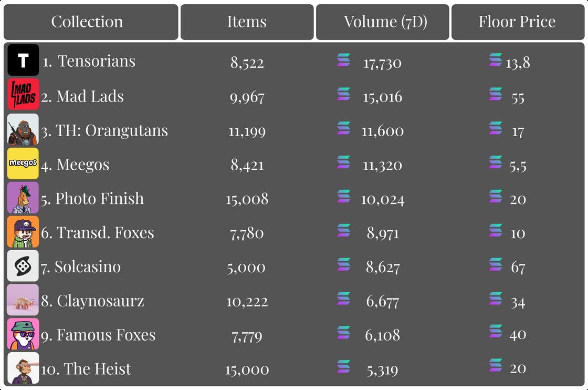Screen dimensions: 588x390
Task: Select the Mad Lads red logo
Action: coord(23,94)
